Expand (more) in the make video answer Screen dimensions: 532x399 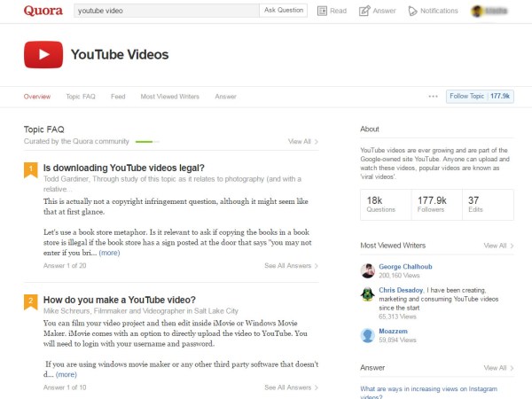tap(66, 374)
